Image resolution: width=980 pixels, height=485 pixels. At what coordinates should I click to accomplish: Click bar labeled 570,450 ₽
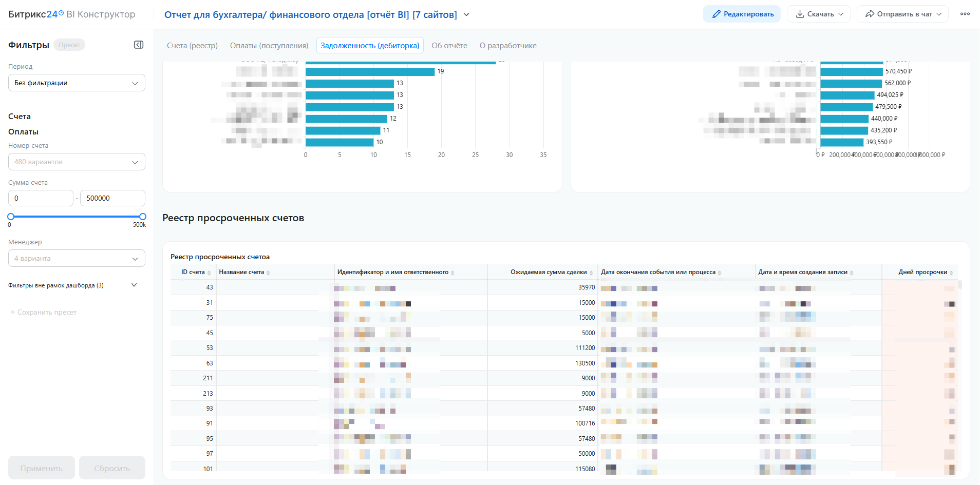click(851, 71)
